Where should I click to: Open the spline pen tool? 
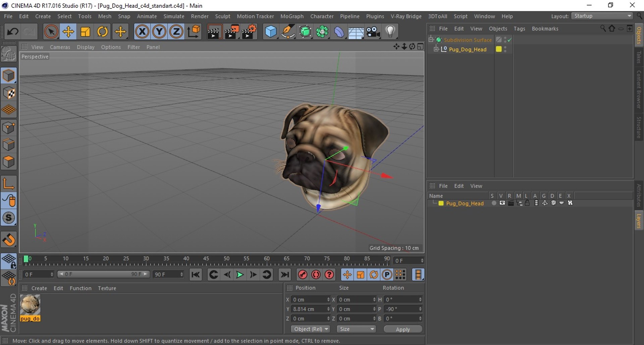pyautogui.click(x=288, y=32)
